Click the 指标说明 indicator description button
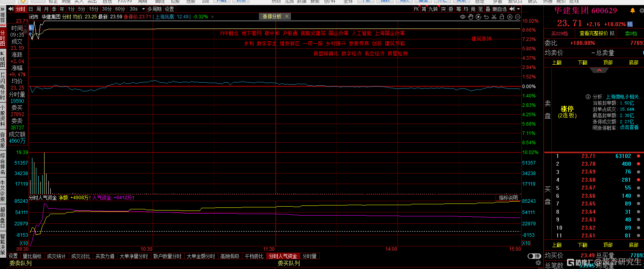This screenshot has height=269, width=644. click(508, 198)
